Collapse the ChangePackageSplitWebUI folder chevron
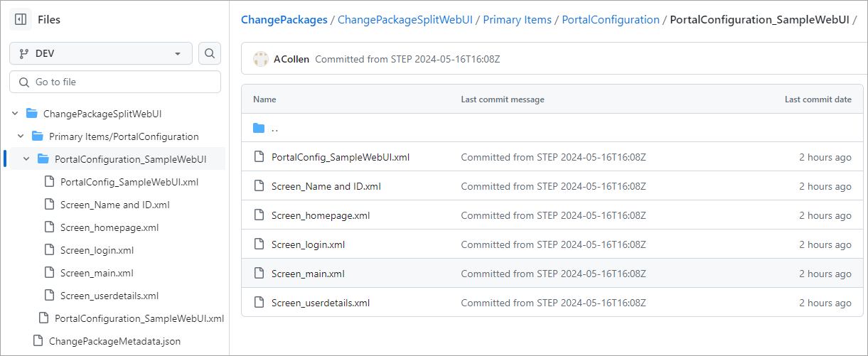Viewport: 868px width, 356px height. tap(15, 114)
